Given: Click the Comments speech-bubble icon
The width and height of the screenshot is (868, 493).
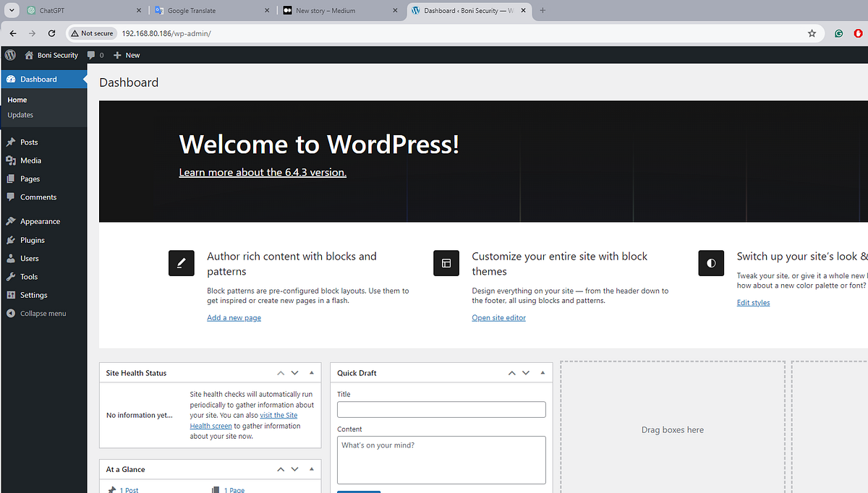Looking at the screenshot, I should [x=12, y=197].
